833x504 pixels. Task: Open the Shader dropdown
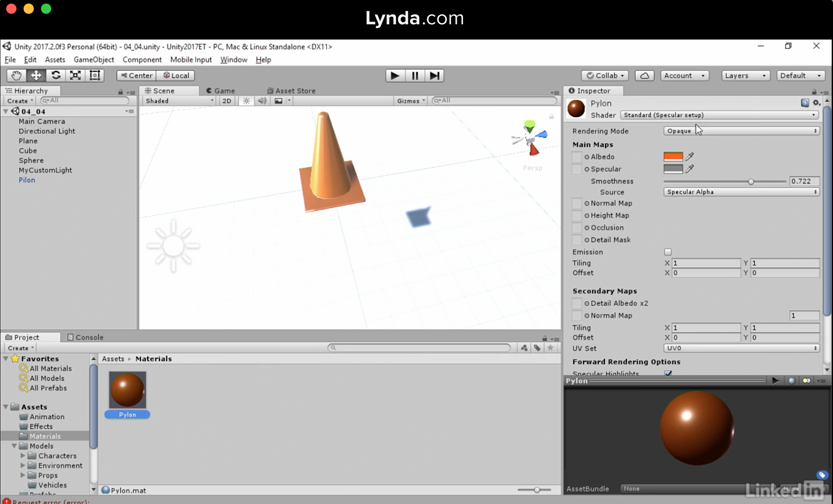720,115
